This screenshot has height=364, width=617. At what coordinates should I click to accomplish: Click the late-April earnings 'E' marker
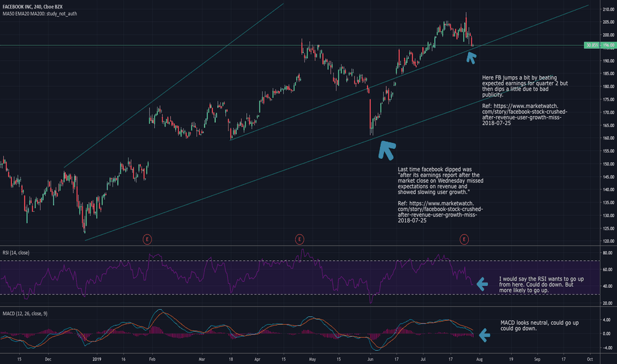click(299, 239)
